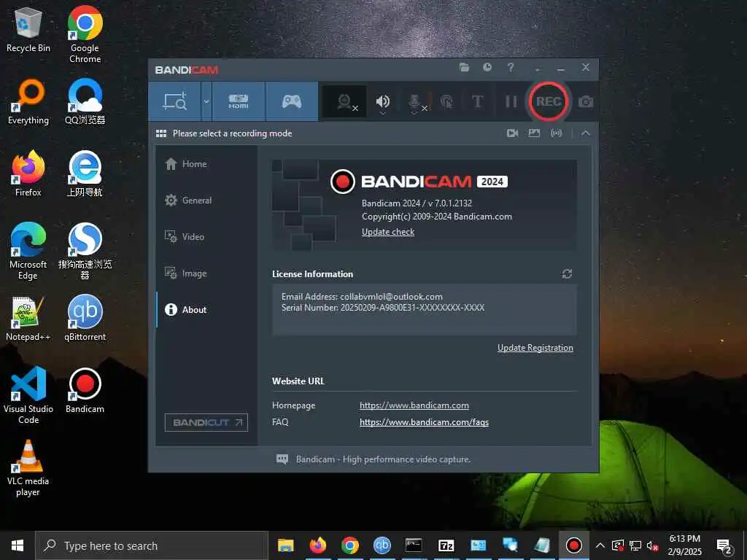This screenshot has height=560, width=747.
Task: Open the bandicam.com/faqs FAQ link
Action: pyautogui.click(x=424, y=422)
